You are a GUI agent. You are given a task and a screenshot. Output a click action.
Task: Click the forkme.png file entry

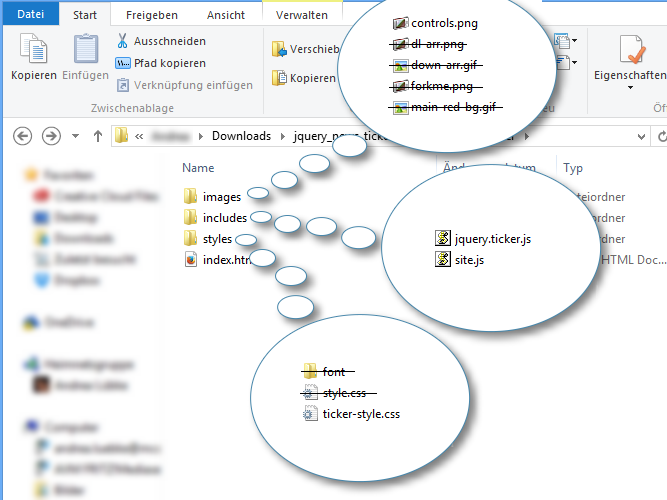(x=436, y=86)
